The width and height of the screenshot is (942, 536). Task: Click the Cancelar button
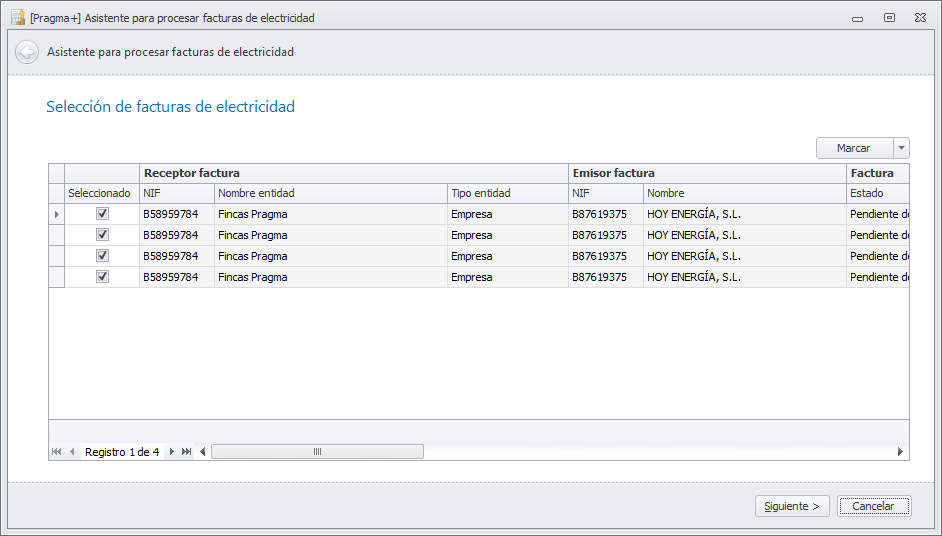pyautogui.click(x=873, y=506)
